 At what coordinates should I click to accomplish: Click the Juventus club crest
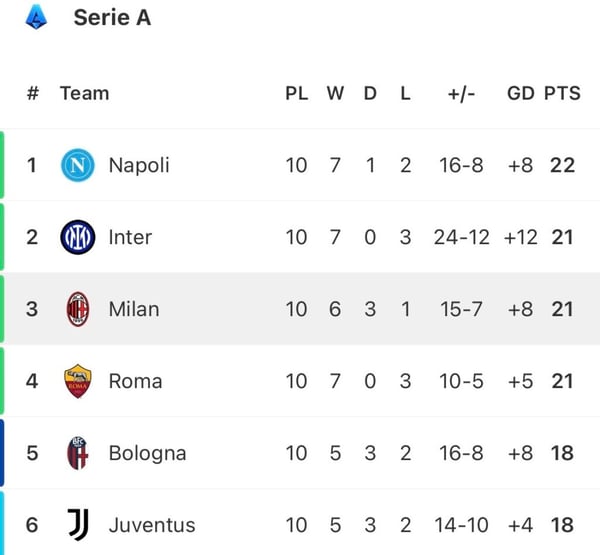[x=78, y=525]
